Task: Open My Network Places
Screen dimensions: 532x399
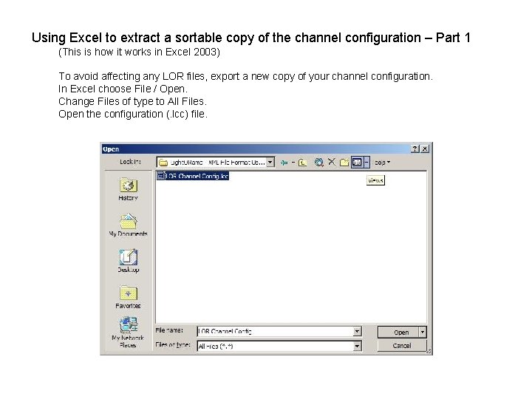Action: pyautogui.click(x=128, y=332)
